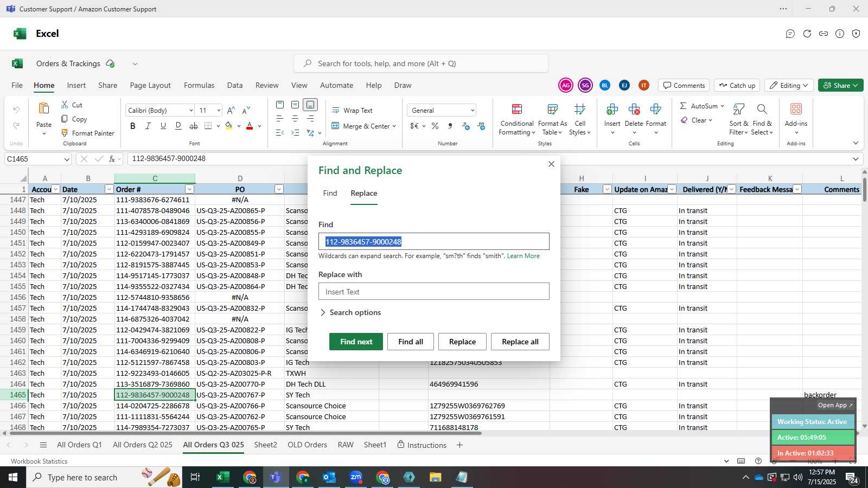Screen dimensions: 868x488
Task: Open Add-ins
Action: tap(796, 118)
